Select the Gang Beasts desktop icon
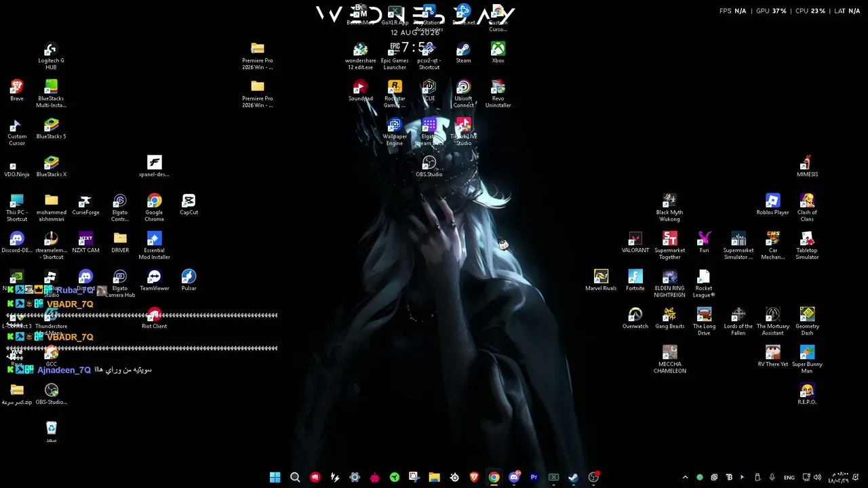The height and width of the screenshot is (488, 868). pos(669,319)
